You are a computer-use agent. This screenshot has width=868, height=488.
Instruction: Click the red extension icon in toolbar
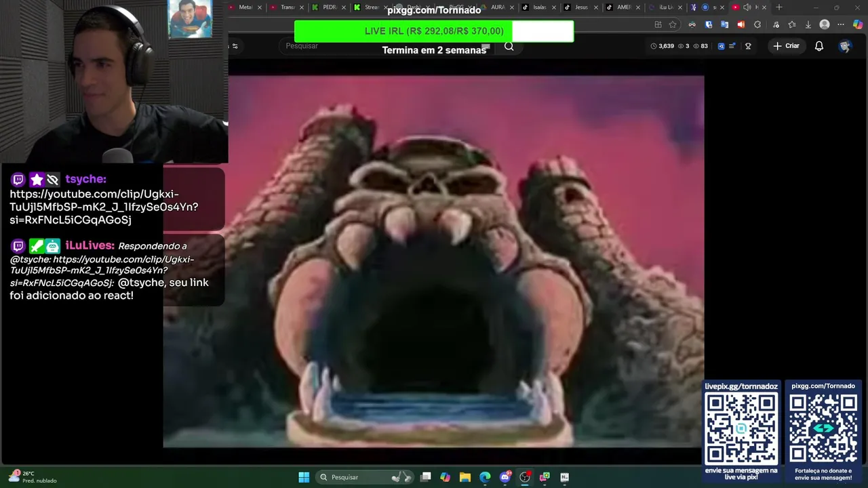(741, 24)
